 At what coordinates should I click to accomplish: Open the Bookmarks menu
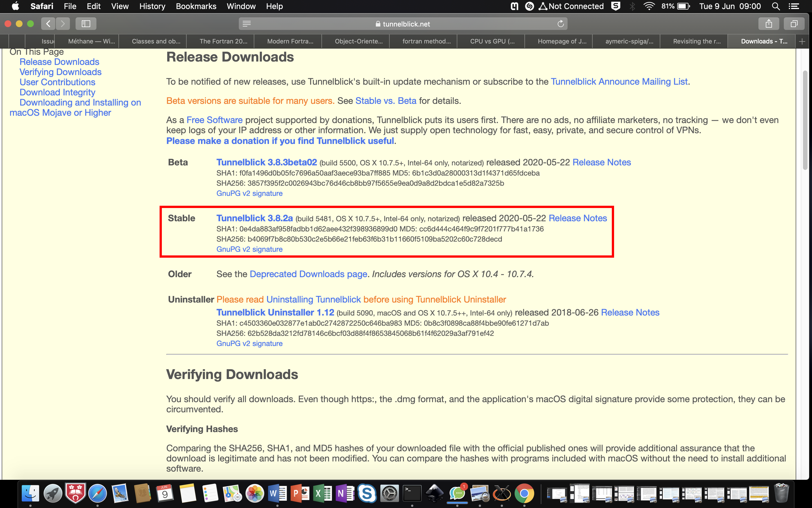(x=196, y=6)
